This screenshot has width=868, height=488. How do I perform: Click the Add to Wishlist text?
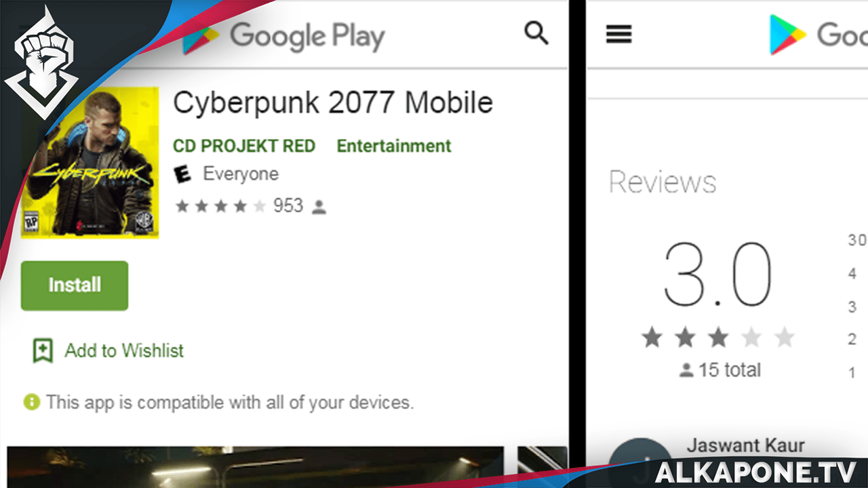124,350
